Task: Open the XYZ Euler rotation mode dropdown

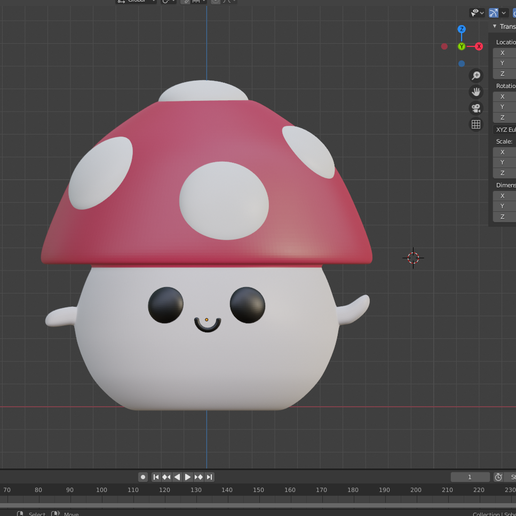Action: (504, 130)
